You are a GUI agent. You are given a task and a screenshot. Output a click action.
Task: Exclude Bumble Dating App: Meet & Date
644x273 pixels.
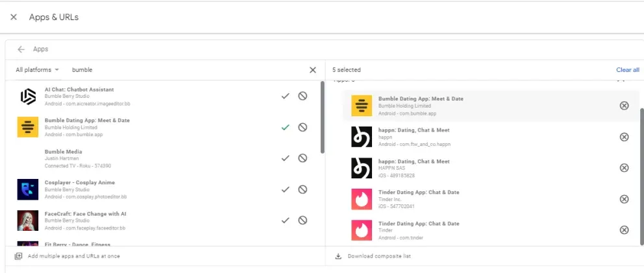303,127
